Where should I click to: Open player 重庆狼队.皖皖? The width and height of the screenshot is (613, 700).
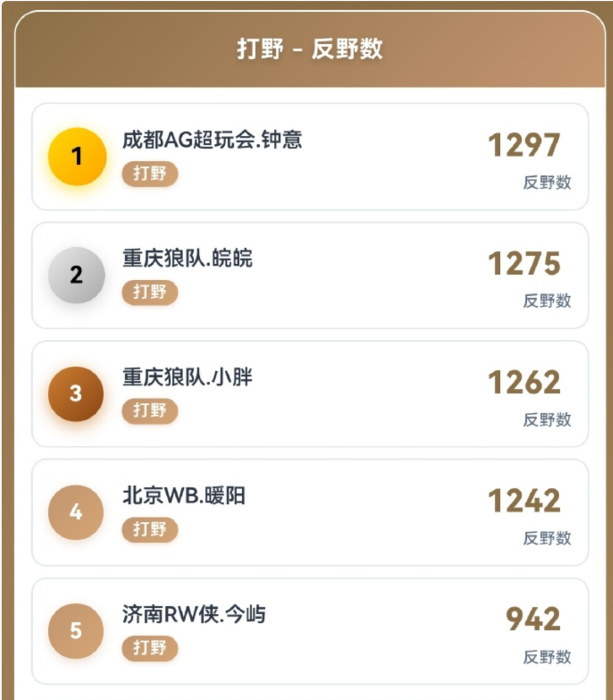point(188,258)
